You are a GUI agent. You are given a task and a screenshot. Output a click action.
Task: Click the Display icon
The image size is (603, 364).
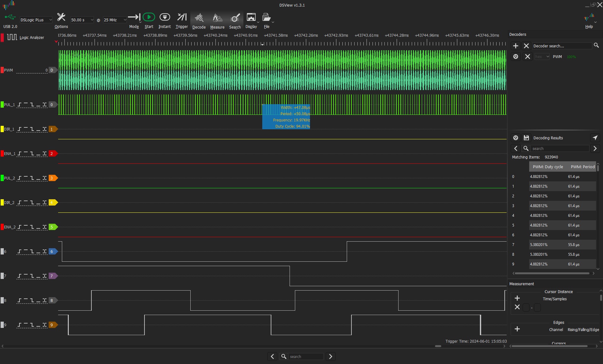251,17
